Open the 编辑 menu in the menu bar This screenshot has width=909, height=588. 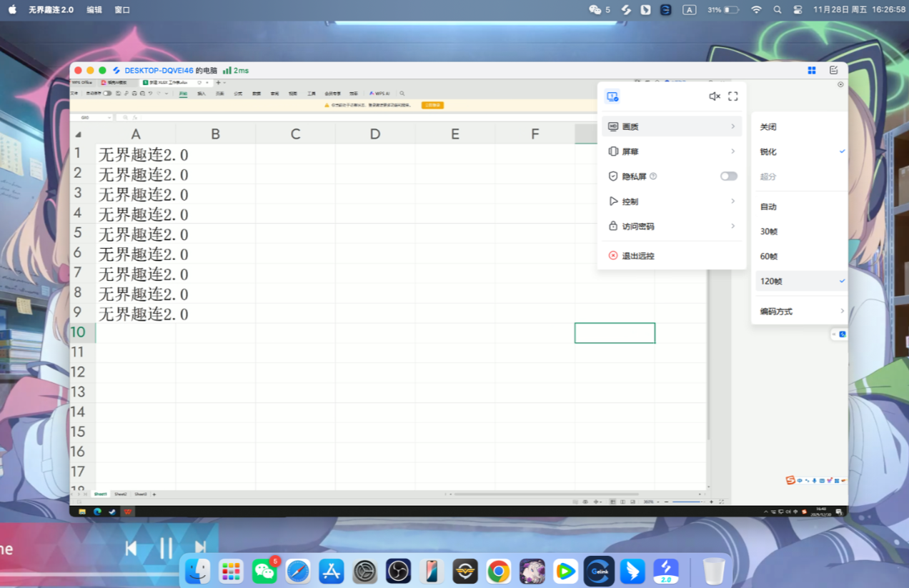(x=94, y=10)
